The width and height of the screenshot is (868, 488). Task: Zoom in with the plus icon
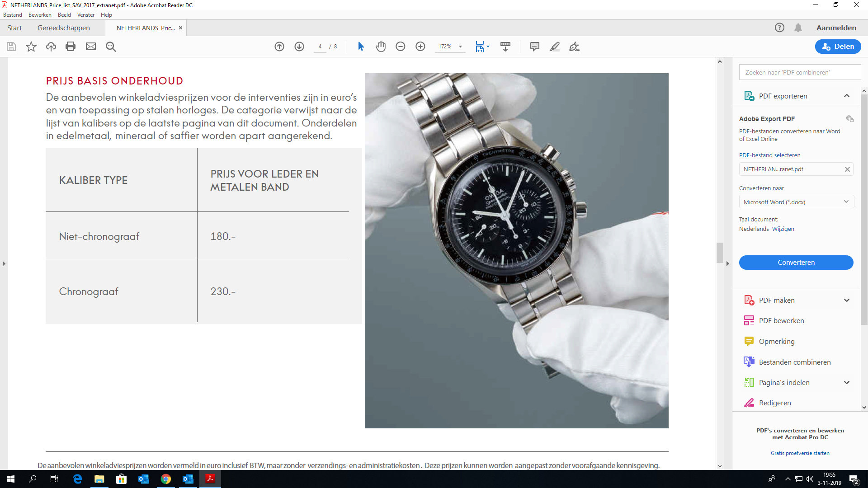point(420,47)
